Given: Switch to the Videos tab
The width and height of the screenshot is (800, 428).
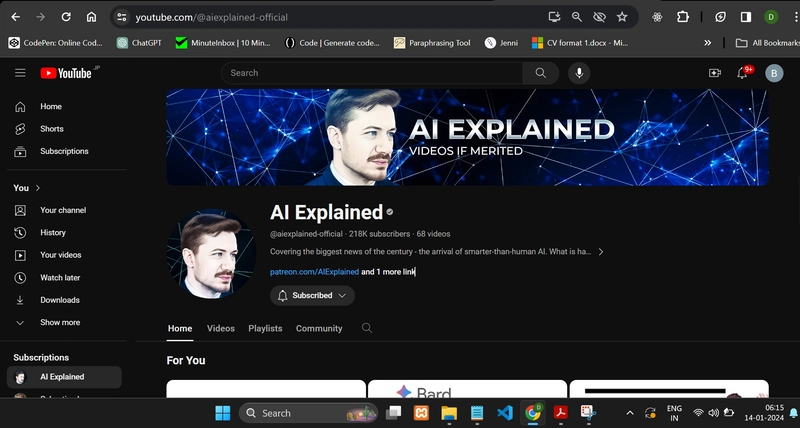Looking at the screenshot, I should point(221,329).
